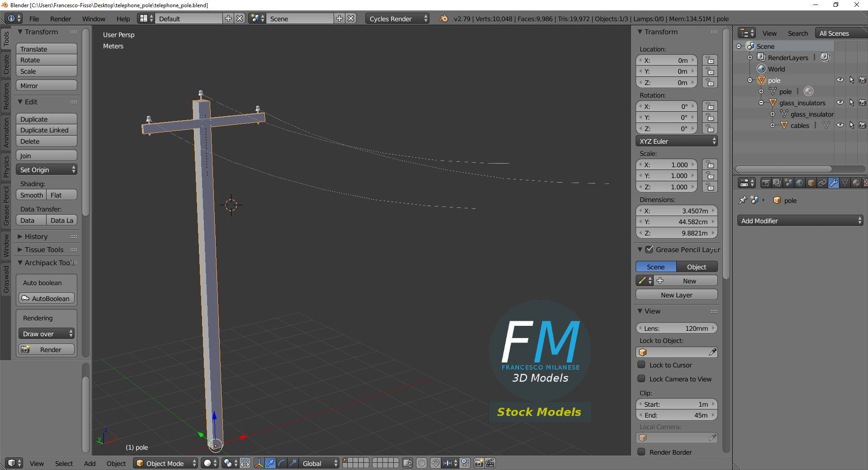The height and width of the screenshot is (470, 868).
Task: Switch to the Create tab in tool shelf
Action: pos(6,64)
